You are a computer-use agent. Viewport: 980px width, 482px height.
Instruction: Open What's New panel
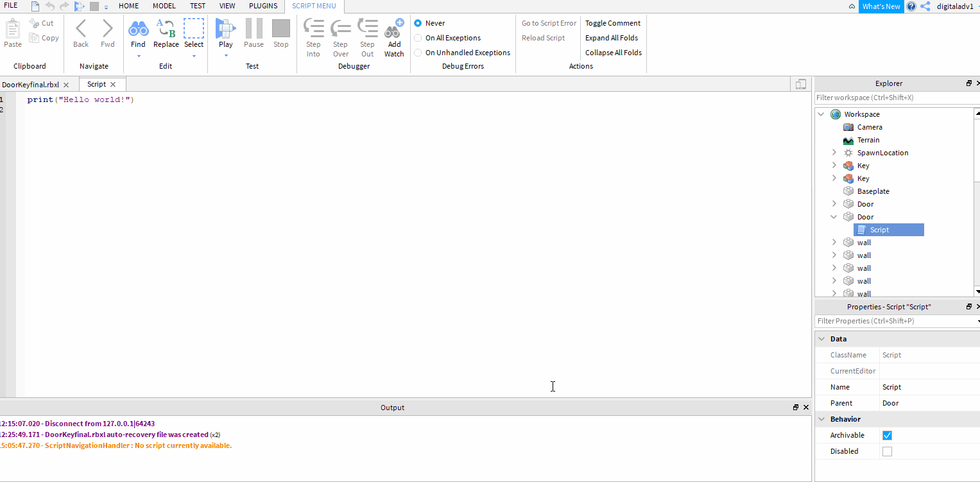click(x=881, y=6)
